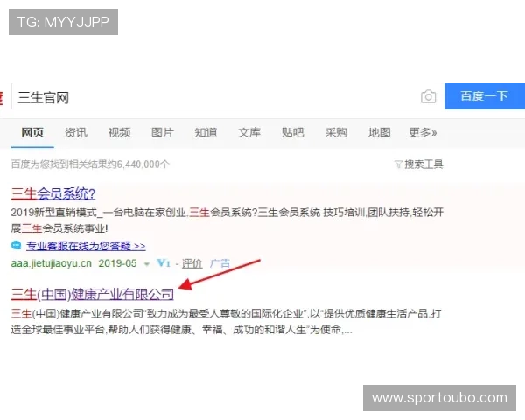Click the funnel icon beside 搜索工具

[x=398, y=164]
